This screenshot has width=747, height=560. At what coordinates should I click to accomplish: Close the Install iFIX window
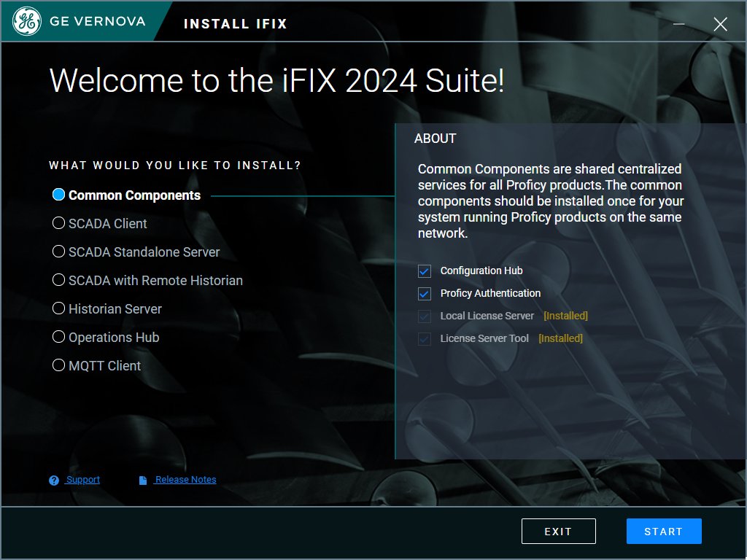click(720, 24)
